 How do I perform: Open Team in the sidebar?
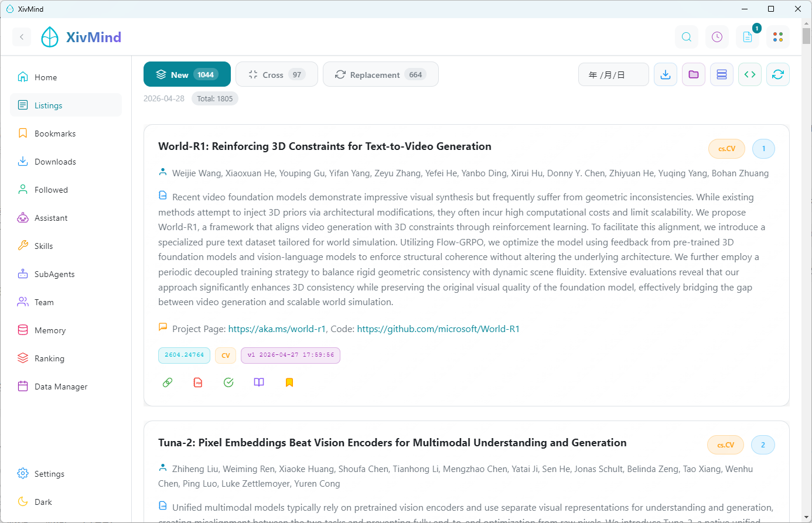(66, 302)
